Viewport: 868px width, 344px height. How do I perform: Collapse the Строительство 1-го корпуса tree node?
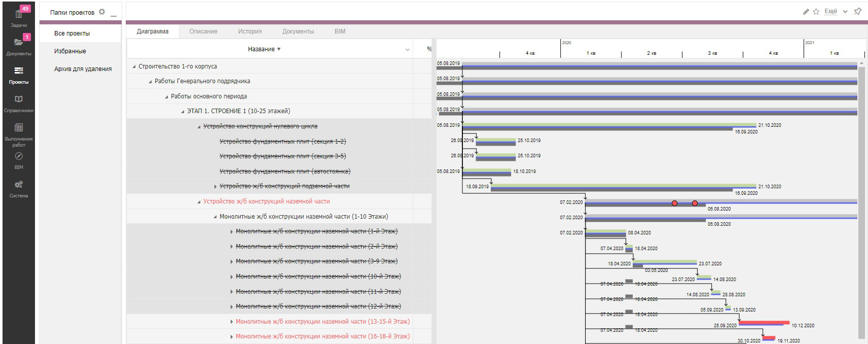tap(134, 66)
